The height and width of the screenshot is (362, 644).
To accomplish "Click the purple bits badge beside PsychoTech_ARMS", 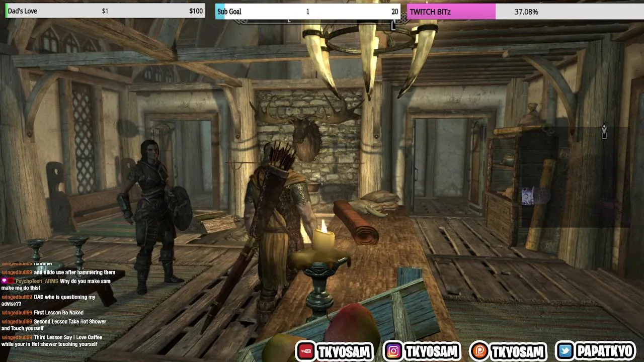I will click(4, 281).
